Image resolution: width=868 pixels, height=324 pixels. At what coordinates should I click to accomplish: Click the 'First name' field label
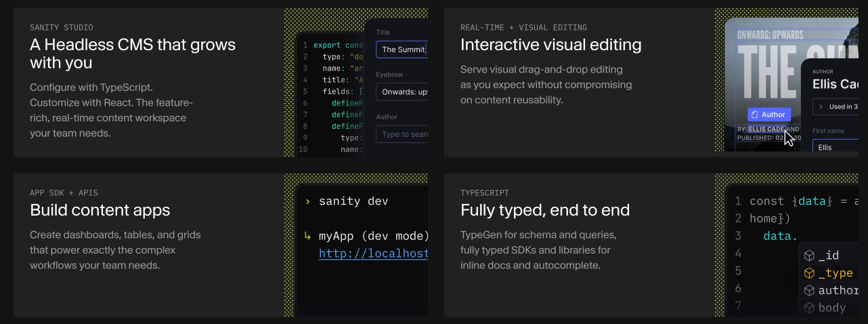[x=828, y=131]
